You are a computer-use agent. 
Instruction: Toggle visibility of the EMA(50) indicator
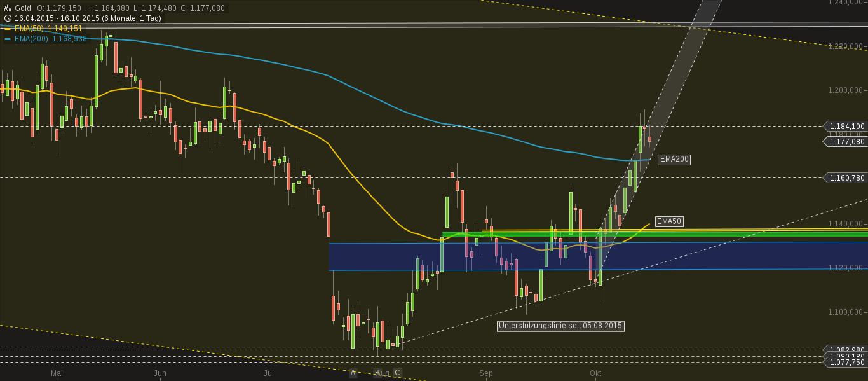[x=7, y=28]
